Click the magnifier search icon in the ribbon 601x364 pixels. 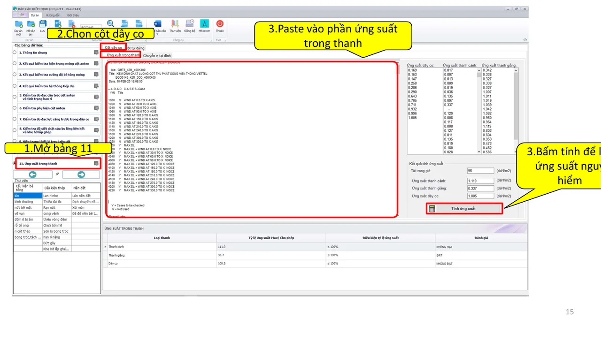point(111,23)
